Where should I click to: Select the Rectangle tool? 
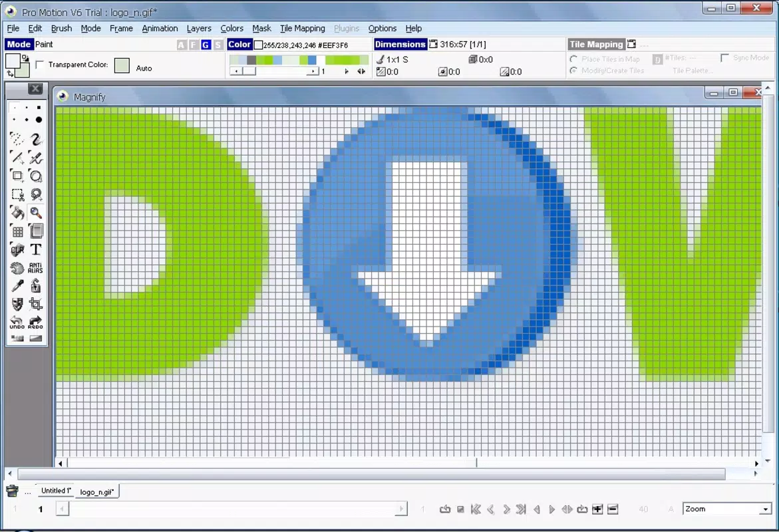pyautogui.click(x=17, y=176)
